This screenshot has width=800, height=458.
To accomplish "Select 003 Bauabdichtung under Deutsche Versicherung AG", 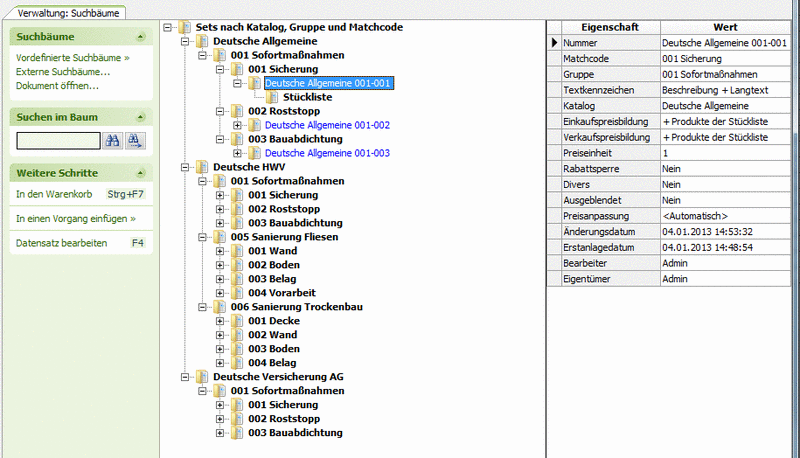I will 295,433.
